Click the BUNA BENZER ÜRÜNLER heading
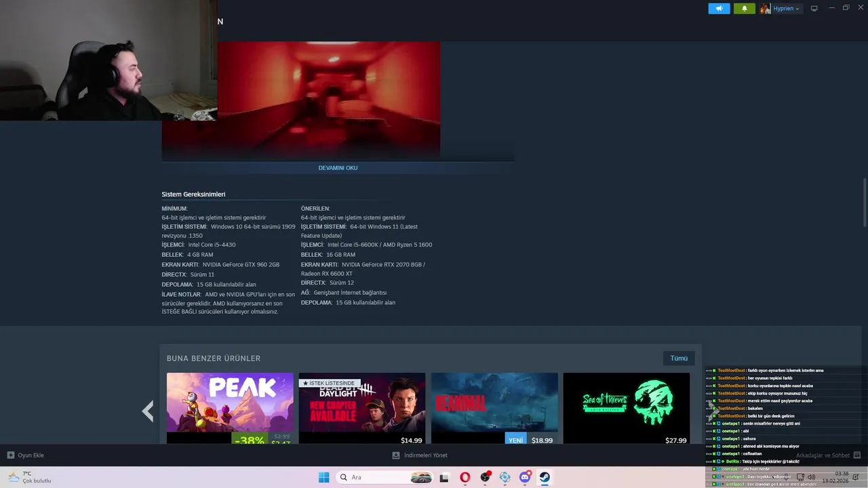This screenshot has height=488, width=868. (214, 359)
